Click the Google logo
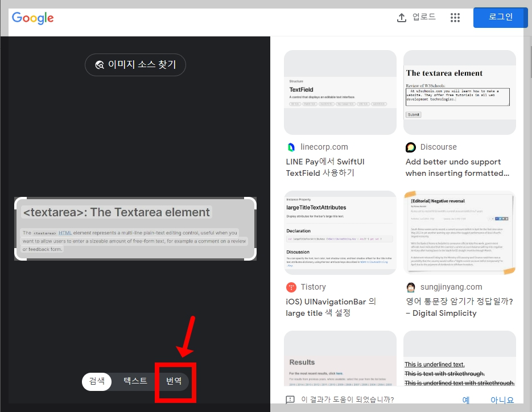The image size is (532, 412). coord(32,18)
